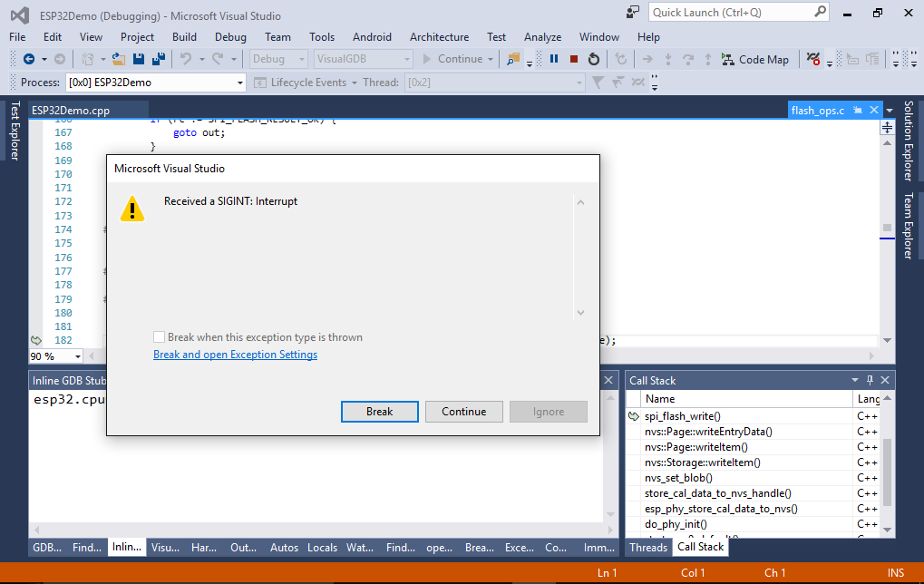The image size is (924, 584).
Task: Click the breakpoint settings icon after Code Map
Action: [813, 59]
